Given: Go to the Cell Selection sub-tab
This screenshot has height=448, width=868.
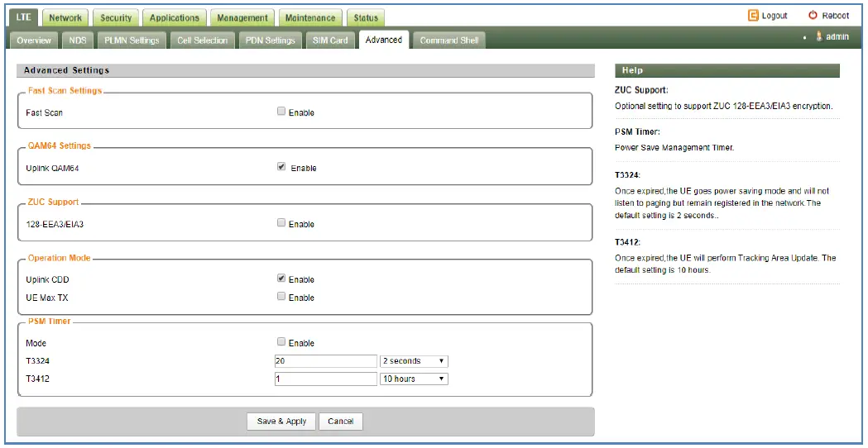Looking at the screenshot, I should [203, 41].
